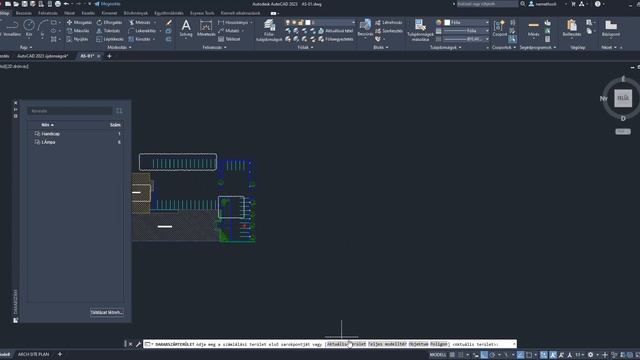Image resolution: width=640 pixels, height=360 pixels.
Task: Toggle object snap in status bar
Action: (529, 355)
